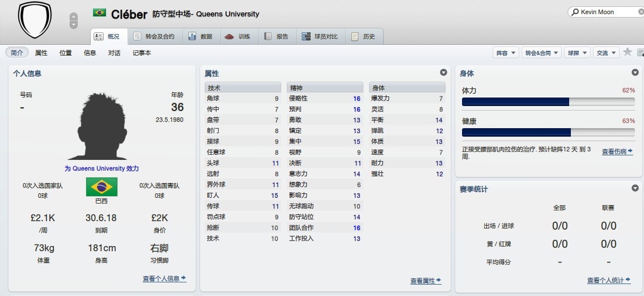Open the 阵容 dropdown
The image size is (644, 296).
tap(506, 53)
